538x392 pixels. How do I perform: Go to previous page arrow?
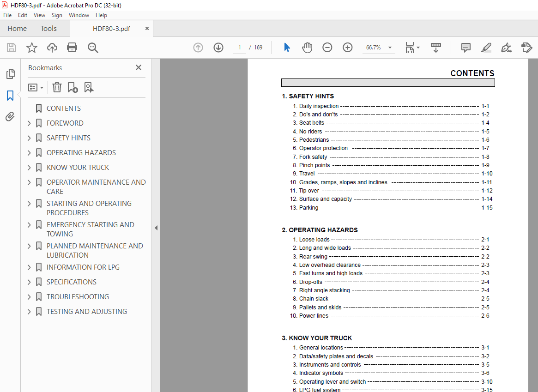point(198,48)
